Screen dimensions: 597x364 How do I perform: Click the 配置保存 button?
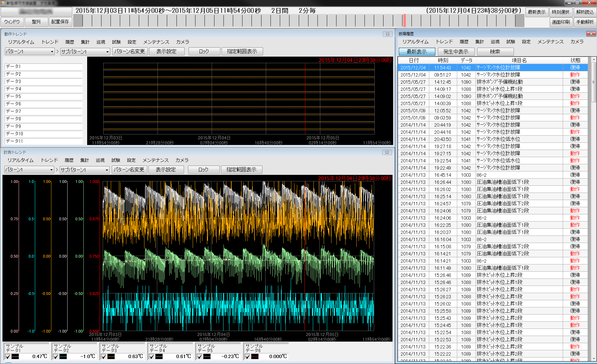[60, 22]
